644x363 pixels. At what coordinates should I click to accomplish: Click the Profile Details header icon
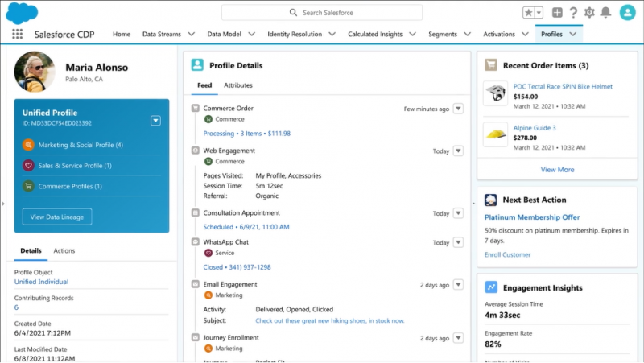(x=197, y=65)
